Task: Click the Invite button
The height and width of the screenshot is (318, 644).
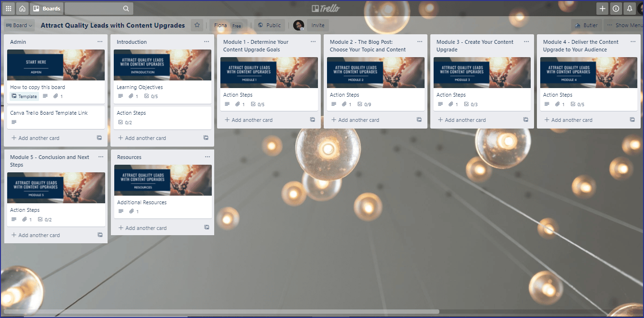Action: tap(318, 25)
